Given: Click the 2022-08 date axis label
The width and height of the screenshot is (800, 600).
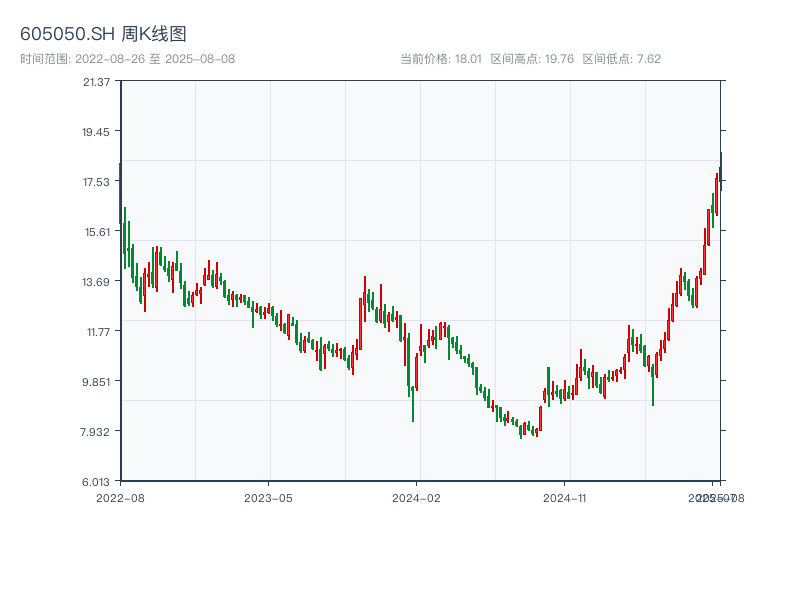Looking at the screenshot, I should point(120,497).
